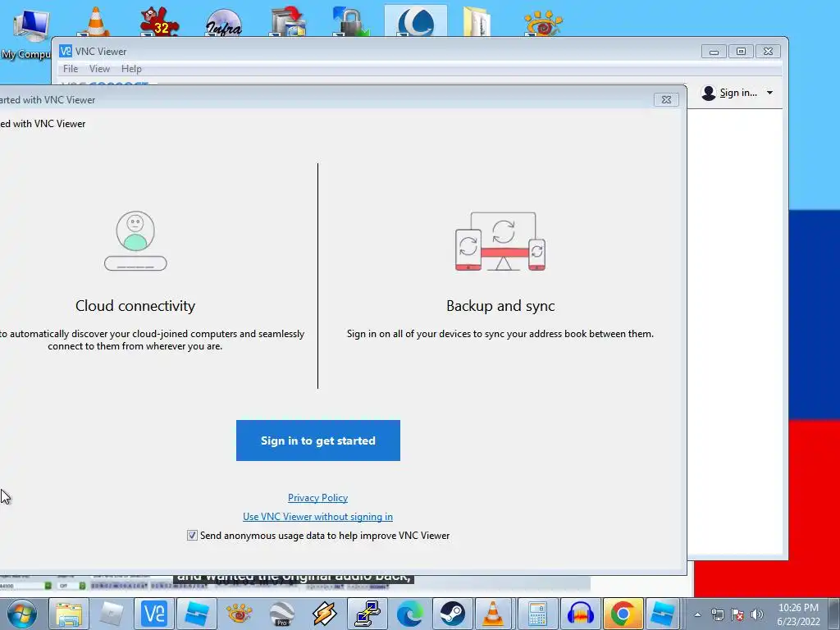This screenshot has width=840, height=630.
Task: Launch Google Earth Pro from taskbar
Action: pos(281,614)
